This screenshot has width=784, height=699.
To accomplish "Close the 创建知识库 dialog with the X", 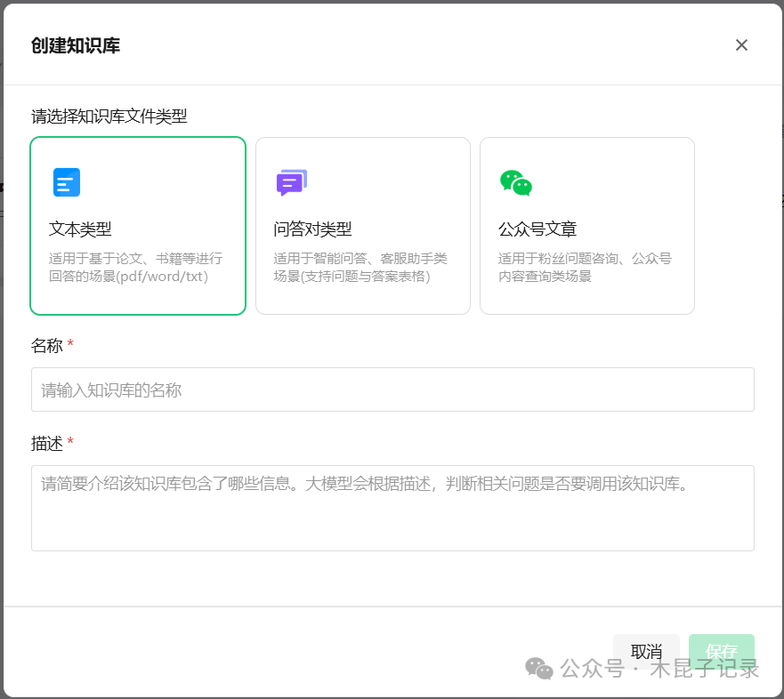I will (741, 44).
